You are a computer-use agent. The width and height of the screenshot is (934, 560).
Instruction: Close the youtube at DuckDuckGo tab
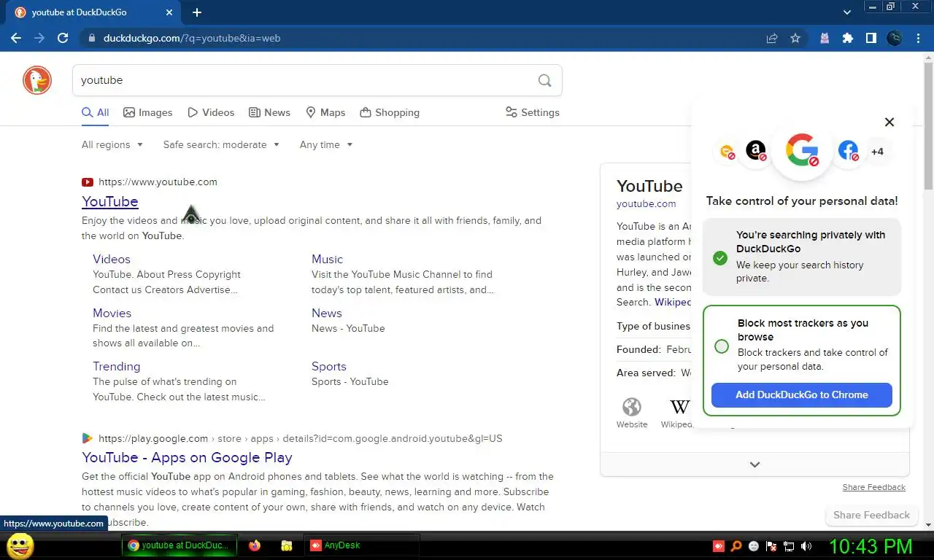click(169, 12)
